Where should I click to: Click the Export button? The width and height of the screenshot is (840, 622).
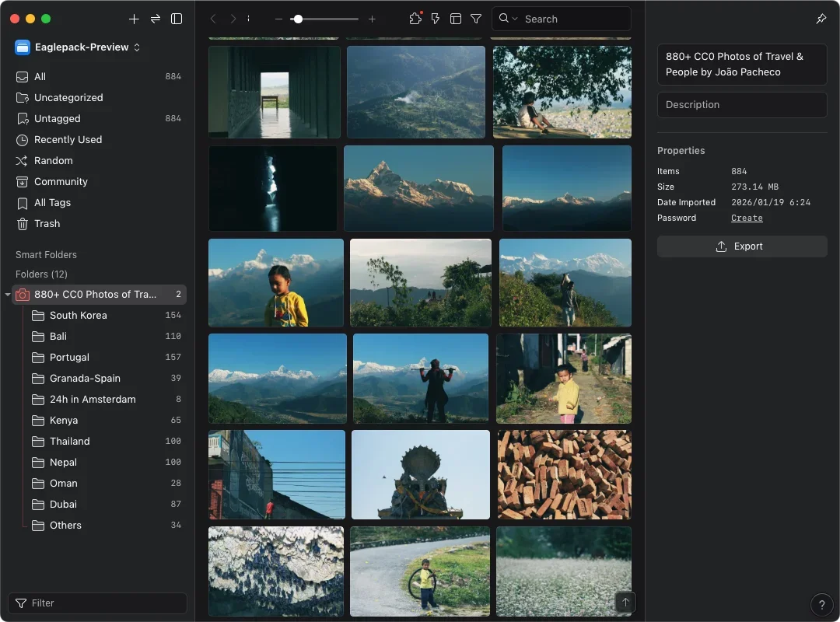click(x=741, y=246)
